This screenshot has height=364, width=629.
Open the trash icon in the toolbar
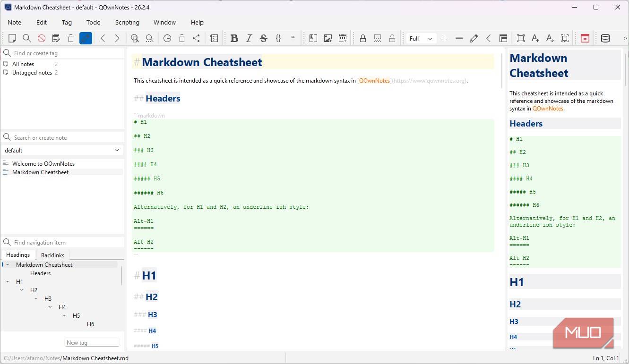click(70, 38)
